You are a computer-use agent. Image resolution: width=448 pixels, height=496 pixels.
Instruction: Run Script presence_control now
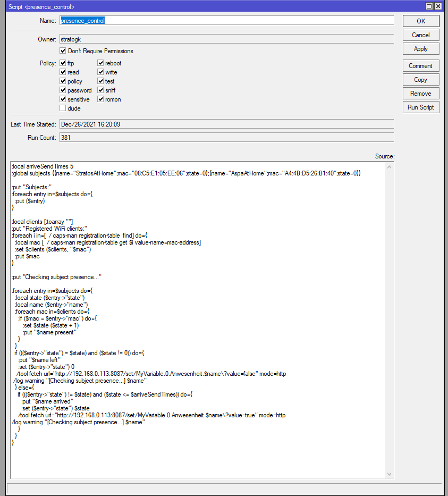pyautogui.click(x=421, y=107)
